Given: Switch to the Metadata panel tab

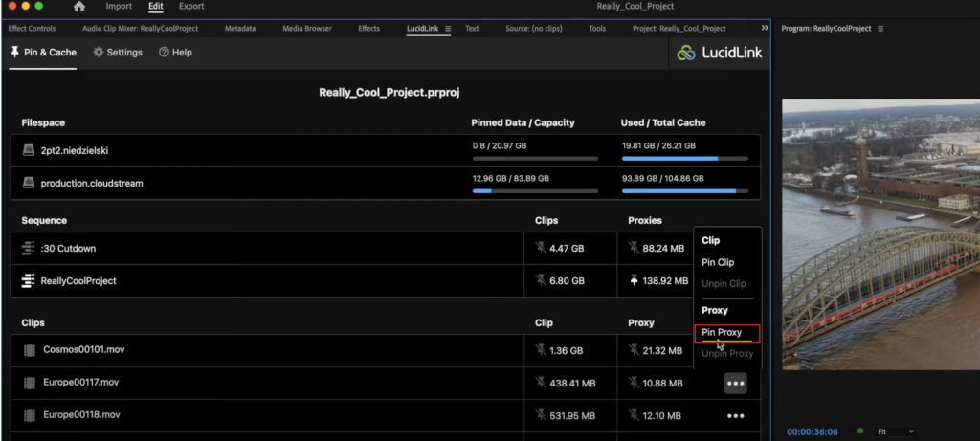Looking at the screenshot, I should (x=240, y=28).
